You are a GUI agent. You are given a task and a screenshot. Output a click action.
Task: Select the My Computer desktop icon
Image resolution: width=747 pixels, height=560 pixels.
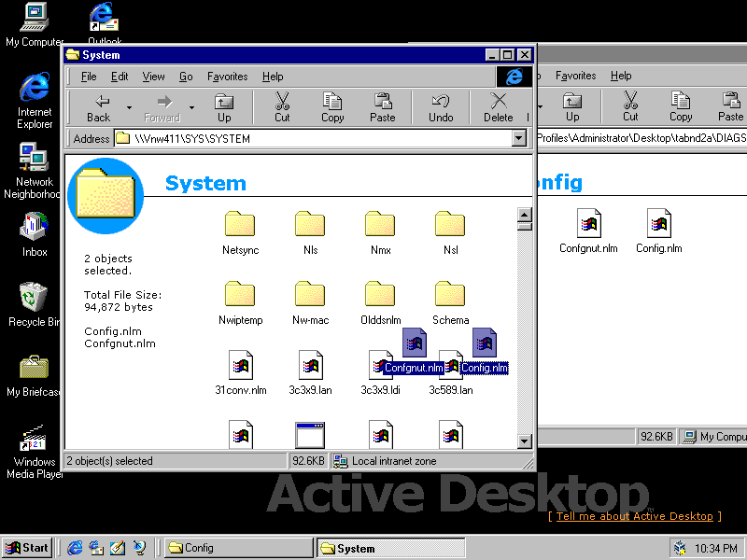point(35,25)
